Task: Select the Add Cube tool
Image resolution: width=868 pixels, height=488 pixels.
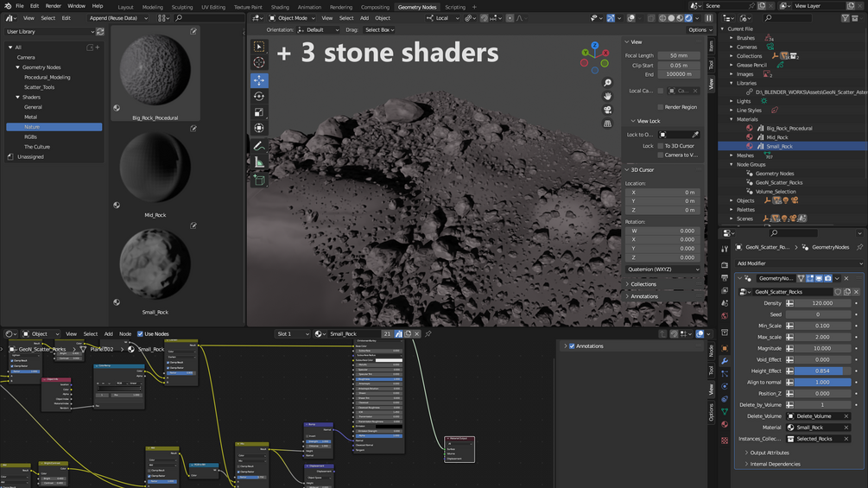Action: point(258,180)
